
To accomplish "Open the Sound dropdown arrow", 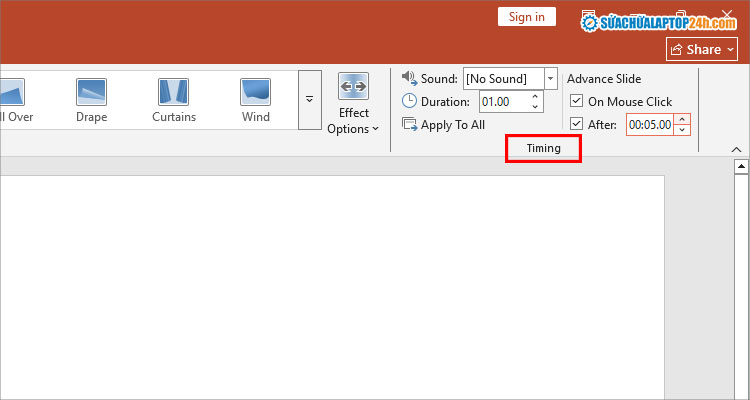I will [551, 78].
